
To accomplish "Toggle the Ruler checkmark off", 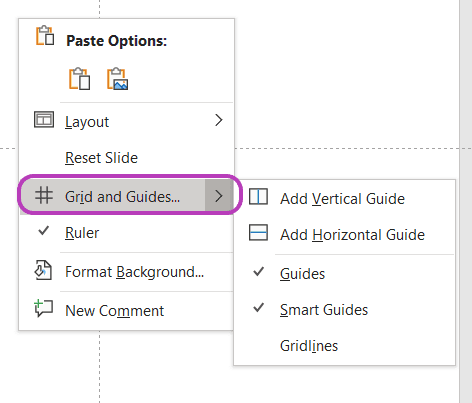I will 43,231.
